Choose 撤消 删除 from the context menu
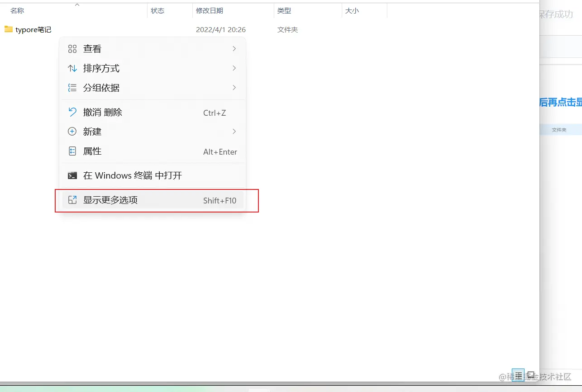The width and height of the screenshot is (582, 392). pos(153,112)
